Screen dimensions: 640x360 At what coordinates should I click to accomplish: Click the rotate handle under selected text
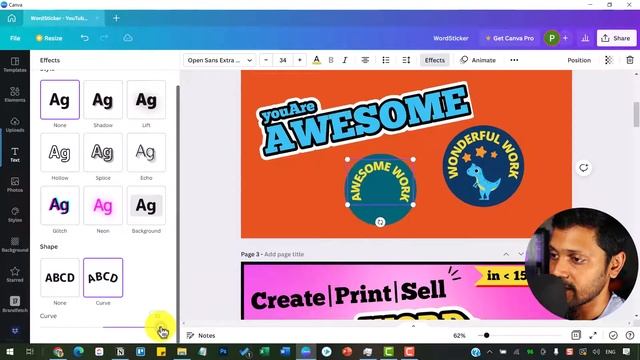click(x=380, y=222)
